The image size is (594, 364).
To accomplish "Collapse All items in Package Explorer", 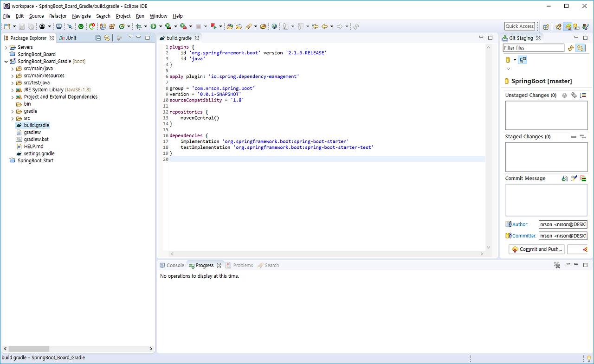I will click(x=98, y=38).
